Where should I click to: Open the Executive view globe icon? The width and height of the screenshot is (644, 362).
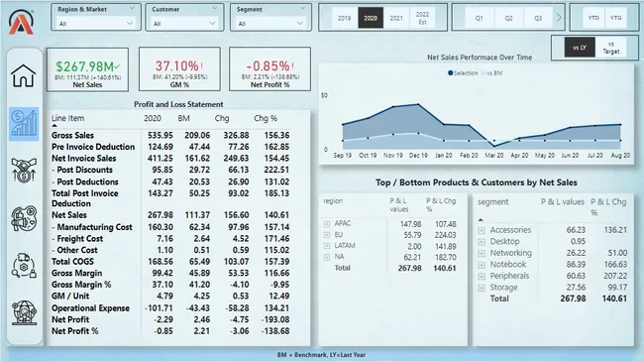[24, 313]
